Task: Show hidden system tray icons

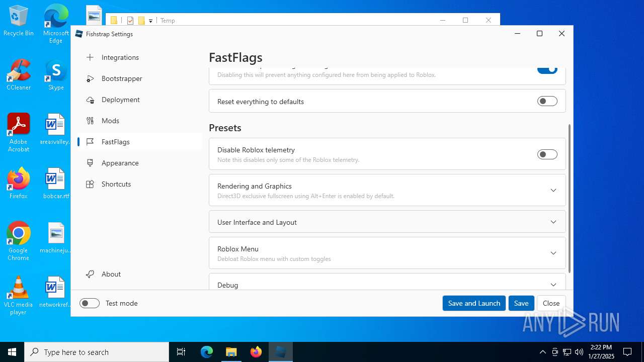Action: (542, 352)
